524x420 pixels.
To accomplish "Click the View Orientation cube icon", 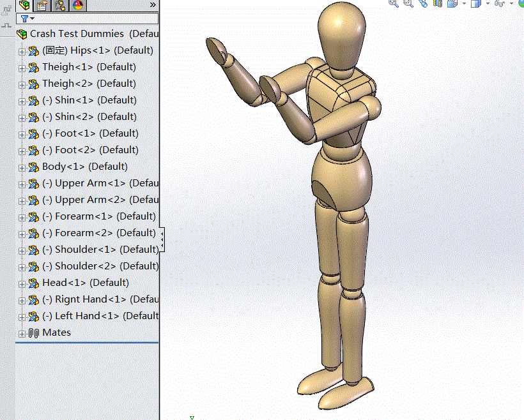I will [x=452, y=3].
